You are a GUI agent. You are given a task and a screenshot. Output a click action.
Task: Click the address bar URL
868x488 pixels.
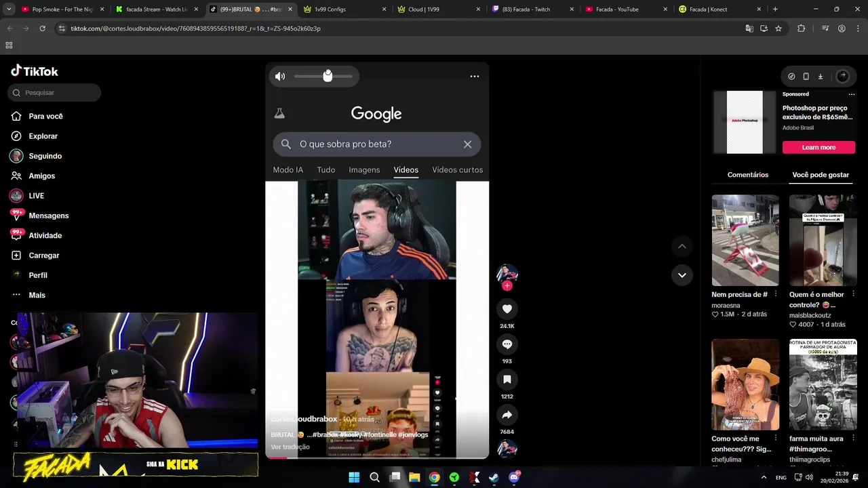(x=195, y=28)
